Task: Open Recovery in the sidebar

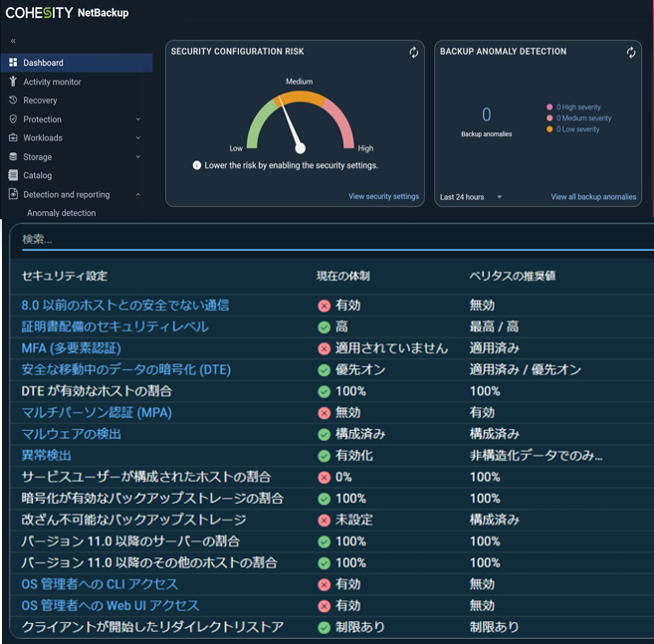Action: click(x=40, y=101)
